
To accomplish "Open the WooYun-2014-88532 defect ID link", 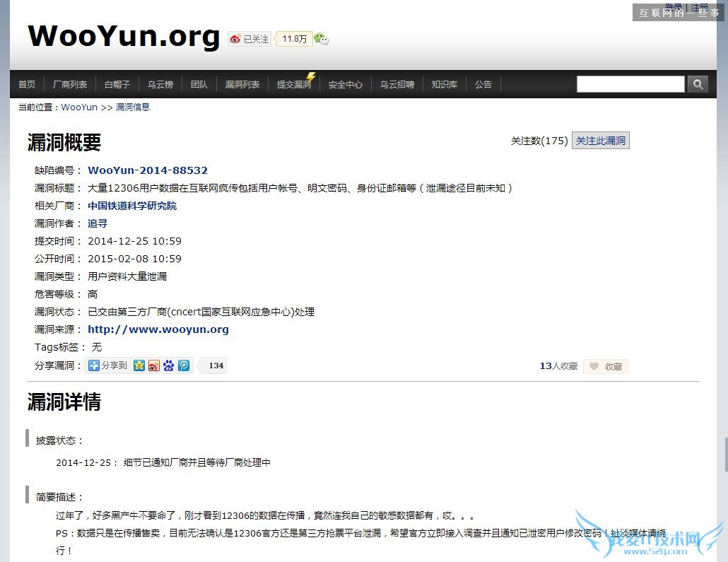I will (148, 170).
